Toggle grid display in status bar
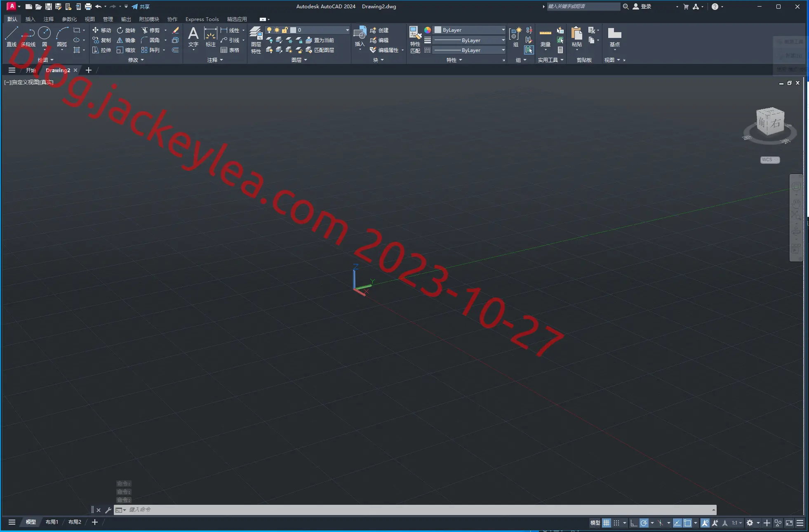This screenshot has height=532, width=809. pos(606,523)
